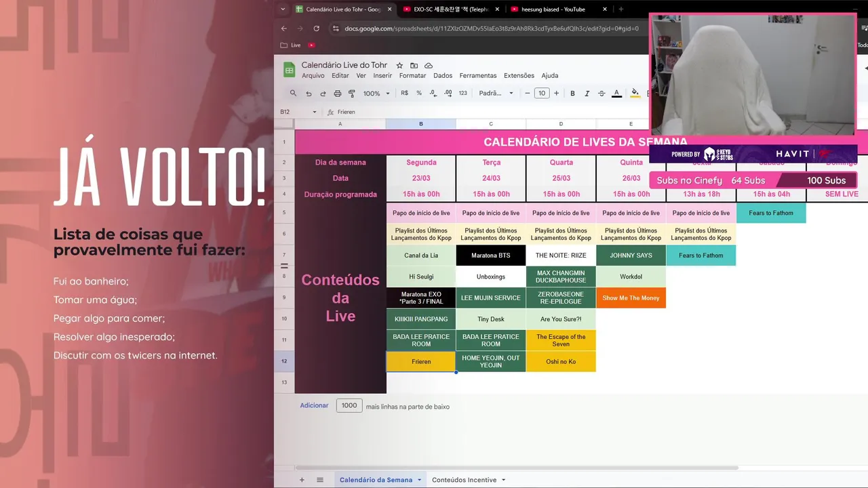This screenshot has height=488, width=868.
Task: Toggle bold formatting
Action: pos(572,94)
